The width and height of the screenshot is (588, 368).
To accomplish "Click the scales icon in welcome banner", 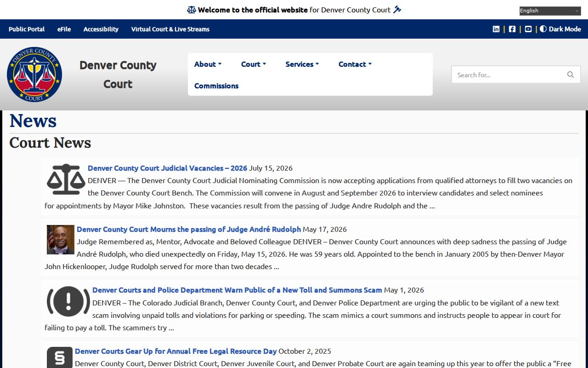I will pos(192,10).
